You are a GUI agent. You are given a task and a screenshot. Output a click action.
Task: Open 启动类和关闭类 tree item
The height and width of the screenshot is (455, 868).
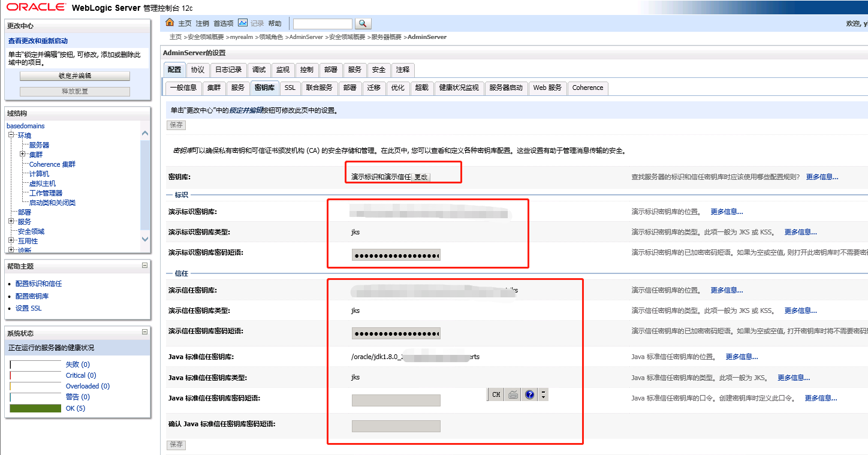tap(53, 203)
